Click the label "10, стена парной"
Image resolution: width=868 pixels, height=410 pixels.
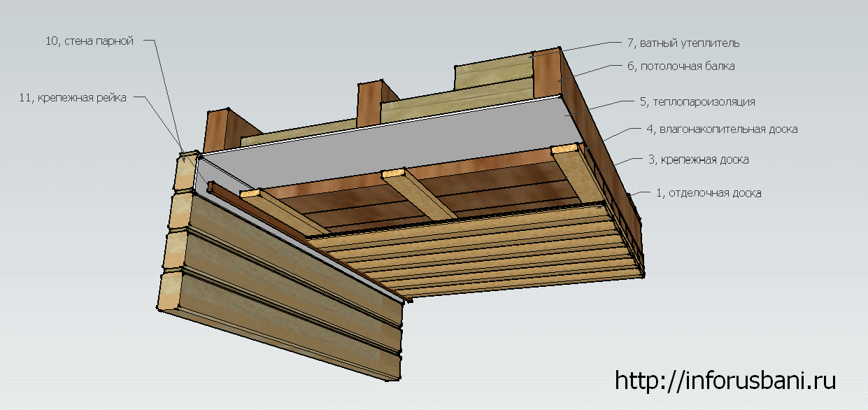(89, 42)
